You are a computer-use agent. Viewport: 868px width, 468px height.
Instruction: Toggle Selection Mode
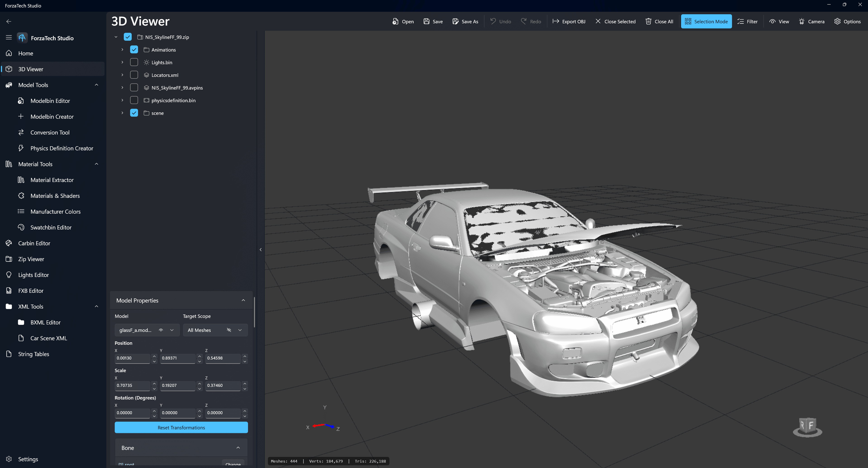[x=706, y=21]
